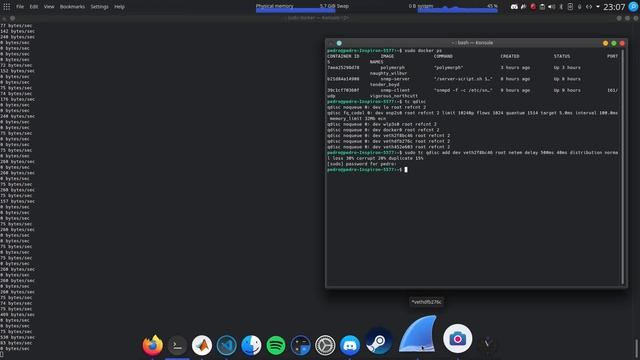The width and height of the screenshot is (640, 360).
Task: Open the clipboard tray icon
Action: [x=542, y=7]
